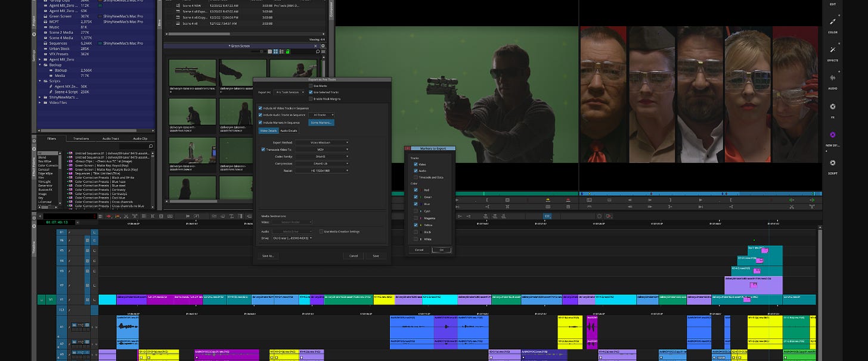
Task: Open the Effects workspace wand icon
Action: click(x=833, y=49)
